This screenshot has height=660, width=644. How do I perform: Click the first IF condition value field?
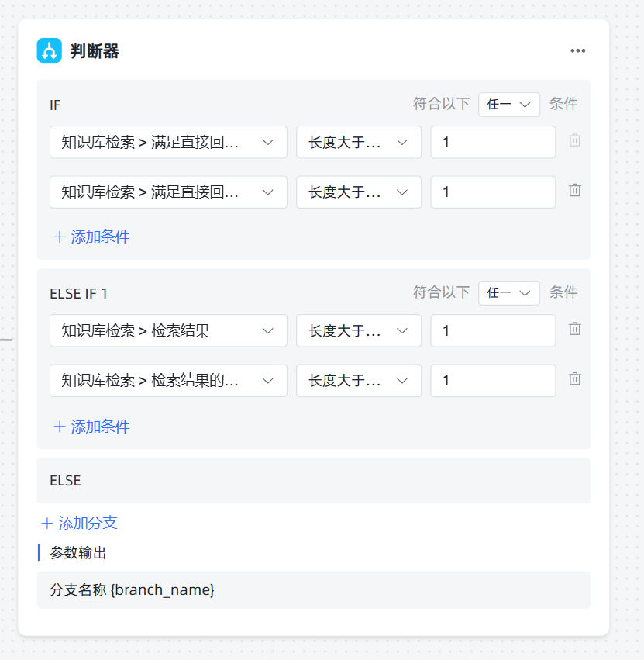pyautogui.click(x=492, y=142)
